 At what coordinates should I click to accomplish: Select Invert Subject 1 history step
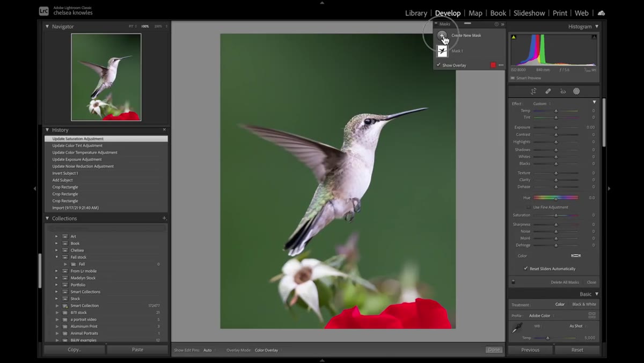pyautogui.click(x=65, y=173)
